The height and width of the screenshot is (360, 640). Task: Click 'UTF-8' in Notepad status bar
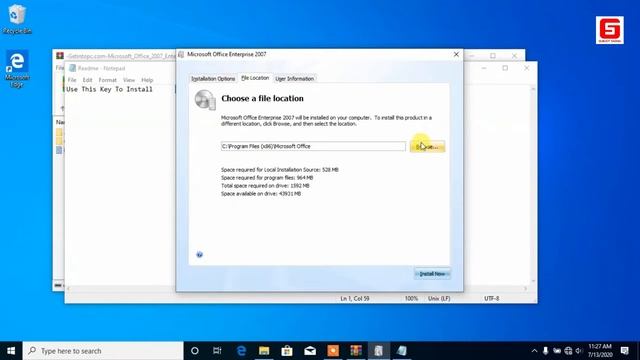pos(491,298)
